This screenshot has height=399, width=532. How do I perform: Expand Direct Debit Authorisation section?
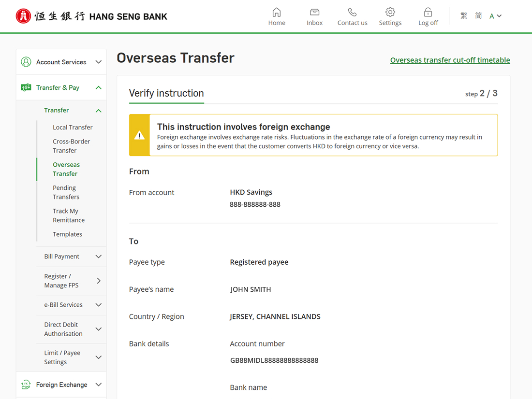pyautogui.click(x=98, y=329)
